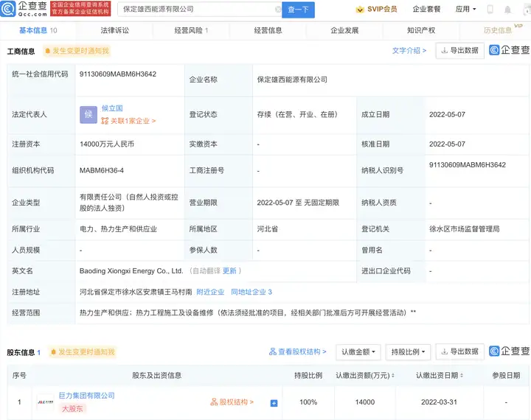Click the 关联1家企业 link
The height and width of the screenshot is (420, 531).
(128, 121)
